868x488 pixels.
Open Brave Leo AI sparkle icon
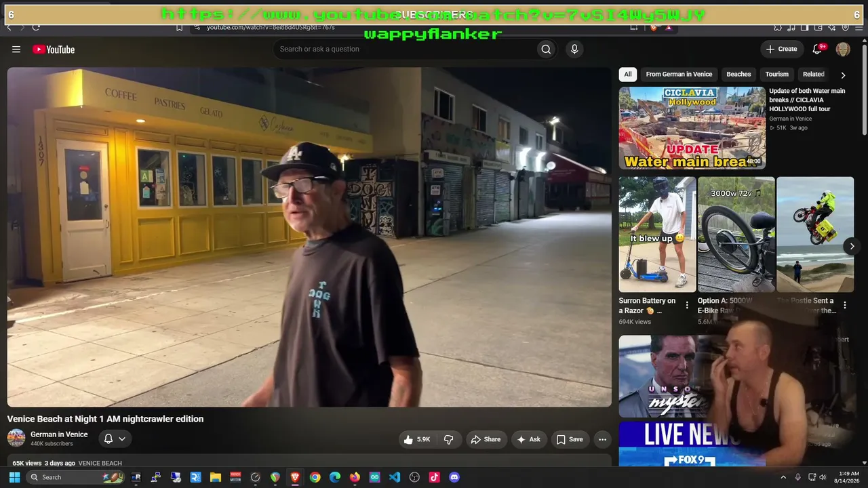click(x=832, y=28)
